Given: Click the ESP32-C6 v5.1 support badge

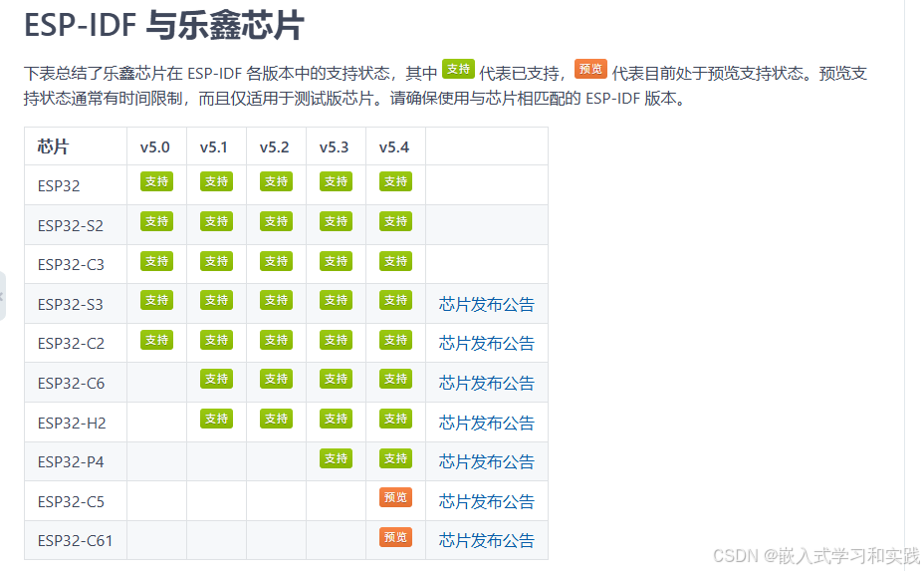Looking at the screenshot, I should pyautogui.click(x=216, y=380).
